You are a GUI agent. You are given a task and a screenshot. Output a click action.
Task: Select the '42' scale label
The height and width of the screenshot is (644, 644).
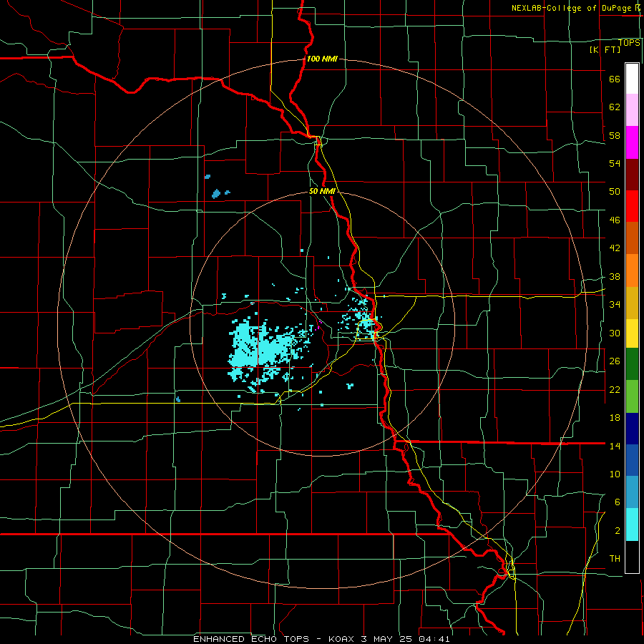click(x=615, y=248)
